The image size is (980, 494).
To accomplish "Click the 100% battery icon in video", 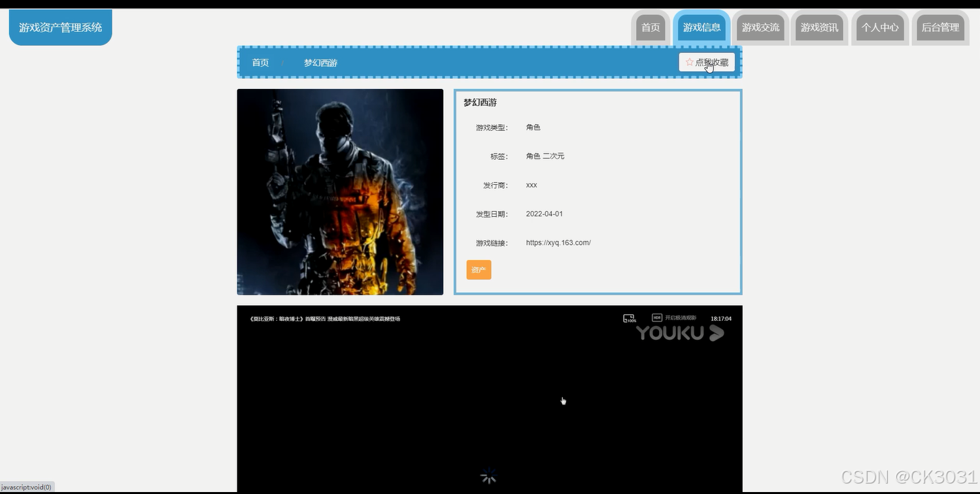I will point(630,318).
